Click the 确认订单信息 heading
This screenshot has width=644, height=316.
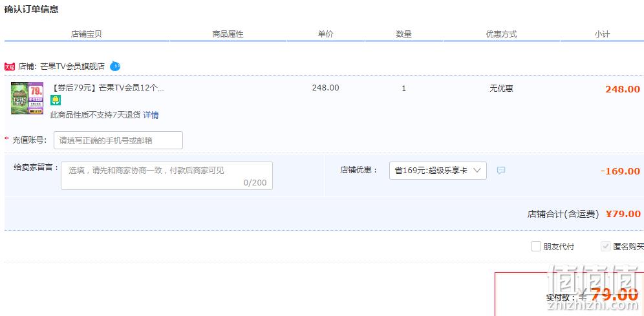[x=31, y=10]
